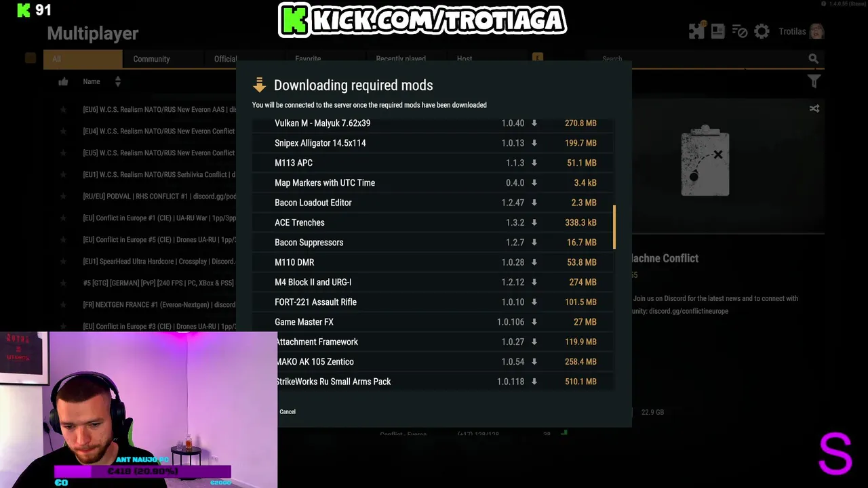Select the Conflict in Europe #3 (CIE) server row
Viewport: 868px width, 488px height.
tap(159, 326)
